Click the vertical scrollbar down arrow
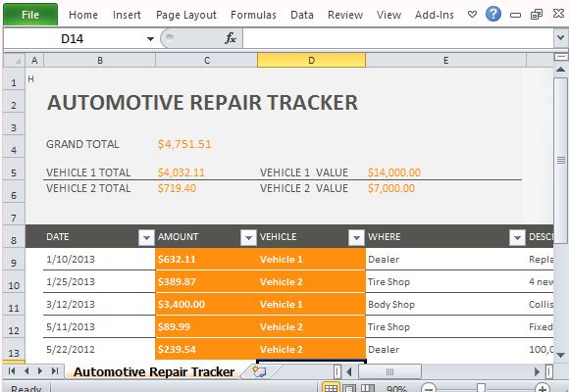Image resolution: width=569 pixels, height=392 pixels. (x=560, y=356)
